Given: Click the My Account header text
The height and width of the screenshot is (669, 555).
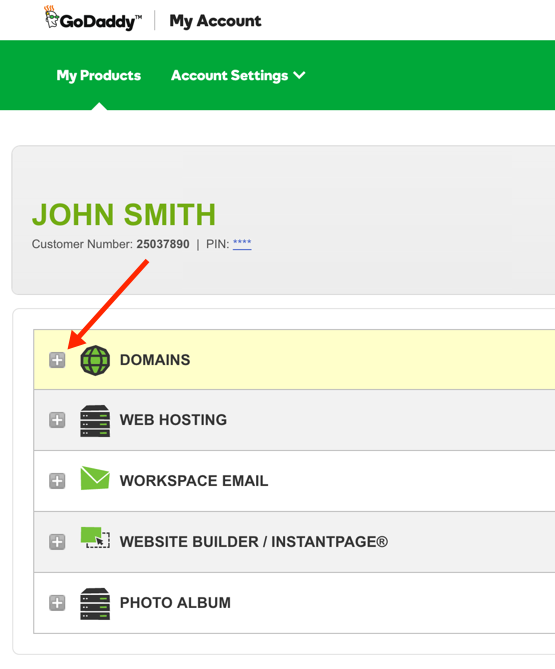Looking at the screenshot, I should [215, 21].
